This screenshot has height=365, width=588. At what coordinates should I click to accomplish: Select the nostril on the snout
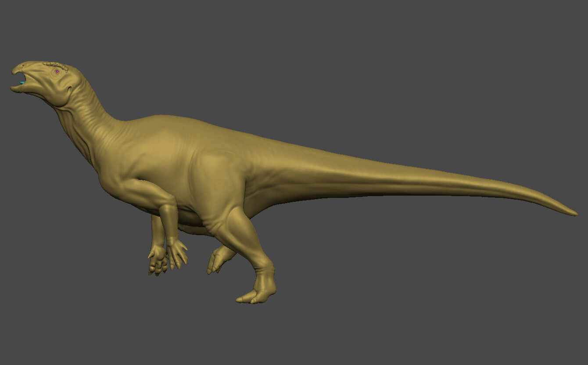(23, 65)
